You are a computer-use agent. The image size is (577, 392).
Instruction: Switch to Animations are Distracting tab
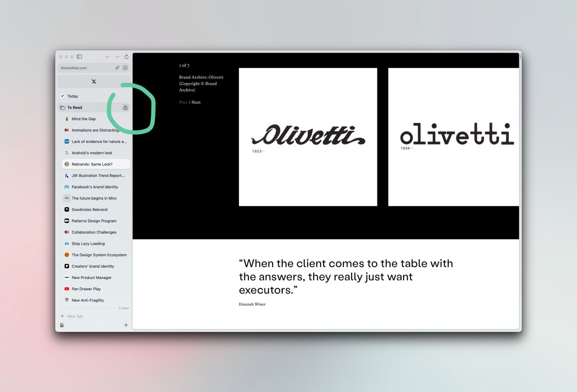click(96, 130)
